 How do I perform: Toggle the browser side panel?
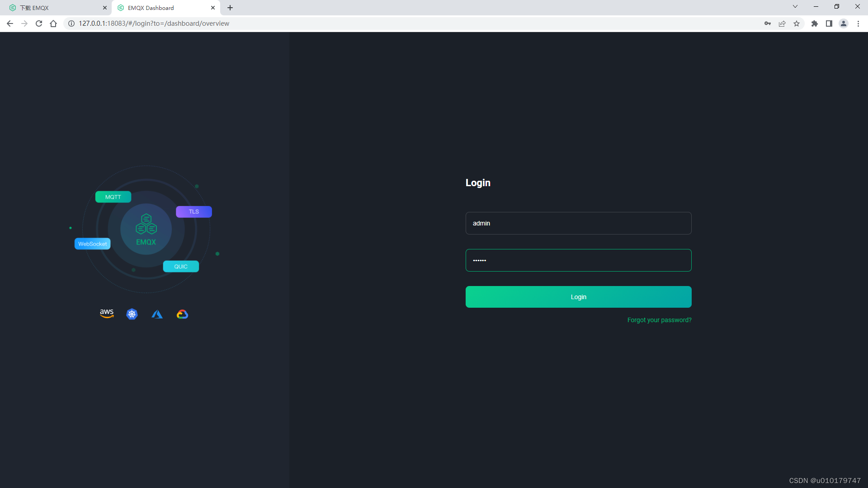829,23
